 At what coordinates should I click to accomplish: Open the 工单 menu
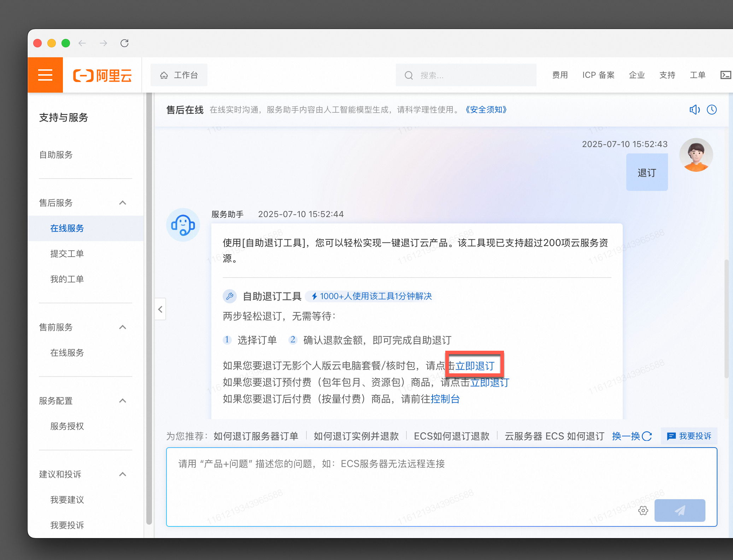[x=698, y=75]
